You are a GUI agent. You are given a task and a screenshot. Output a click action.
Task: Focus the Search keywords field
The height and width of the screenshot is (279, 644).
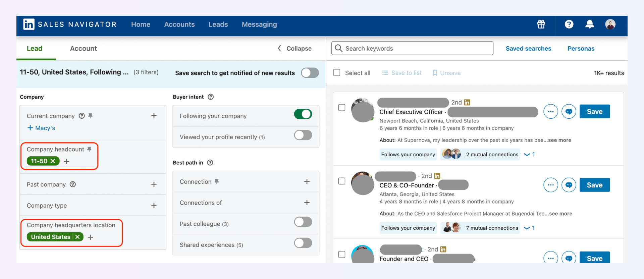click(x=412, y=48)
